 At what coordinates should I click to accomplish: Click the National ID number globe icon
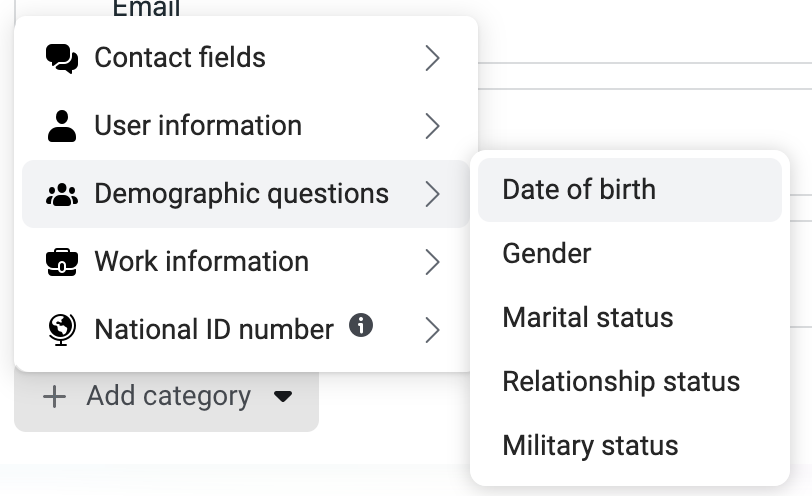pos(62,330)
